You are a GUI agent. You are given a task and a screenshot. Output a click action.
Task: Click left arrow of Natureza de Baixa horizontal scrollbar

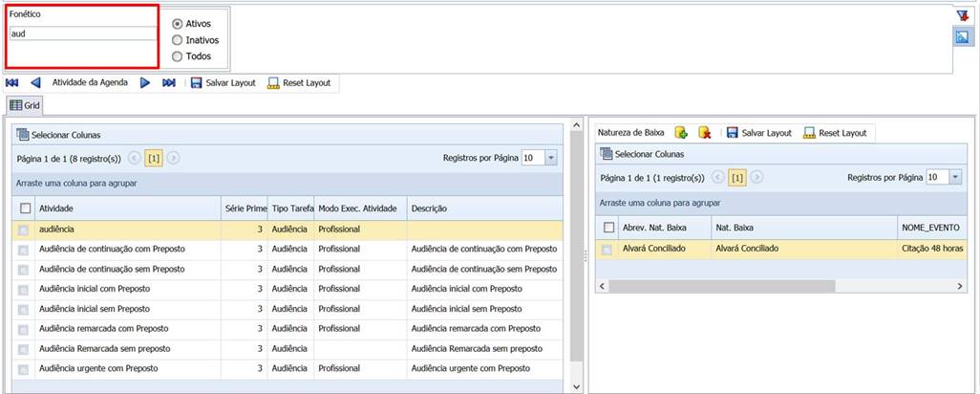click(x=603, y=286)
